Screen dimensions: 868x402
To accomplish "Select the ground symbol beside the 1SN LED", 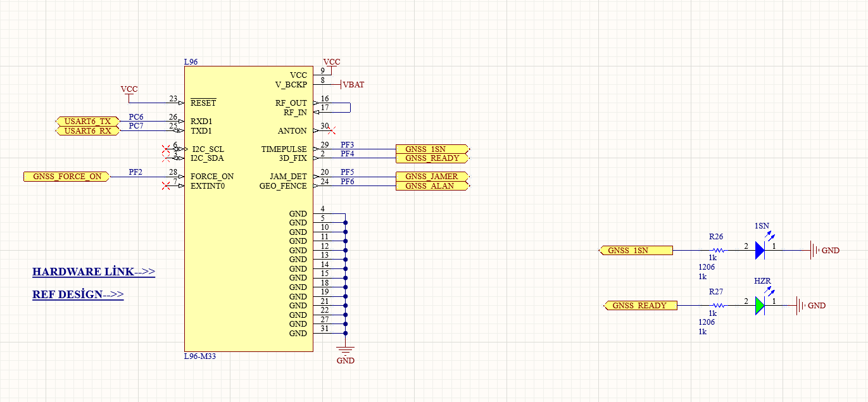I will click(x=815, y=251).
